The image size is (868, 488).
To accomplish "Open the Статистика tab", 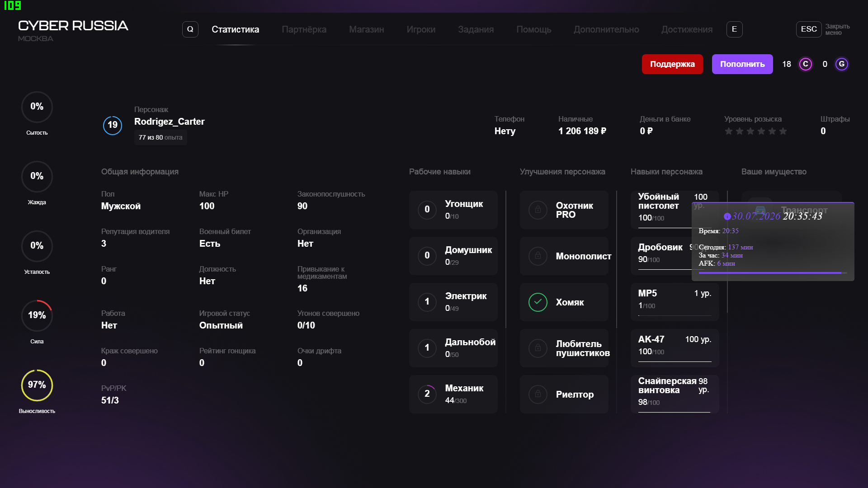I will click(236, 29).
